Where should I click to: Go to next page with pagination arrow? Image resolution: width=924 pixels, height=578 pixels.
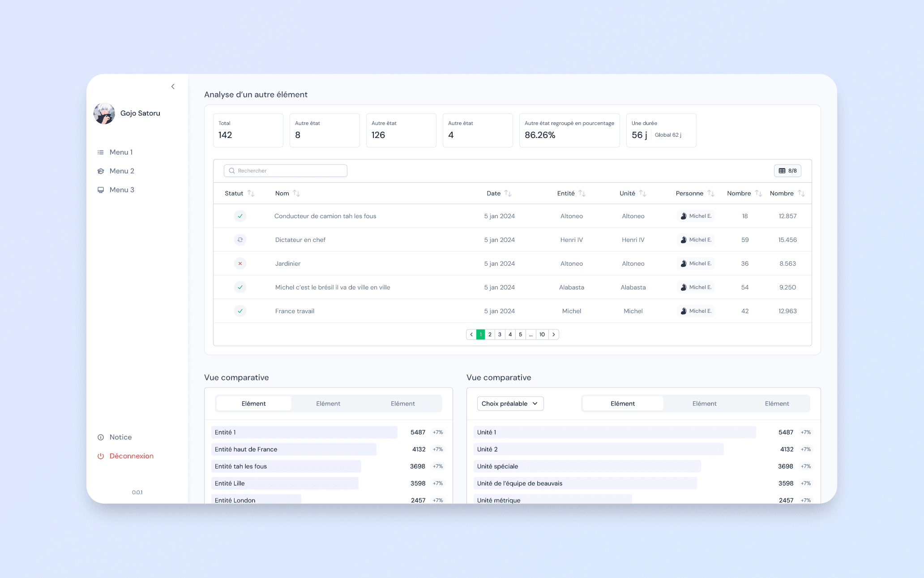click(554, 335)
